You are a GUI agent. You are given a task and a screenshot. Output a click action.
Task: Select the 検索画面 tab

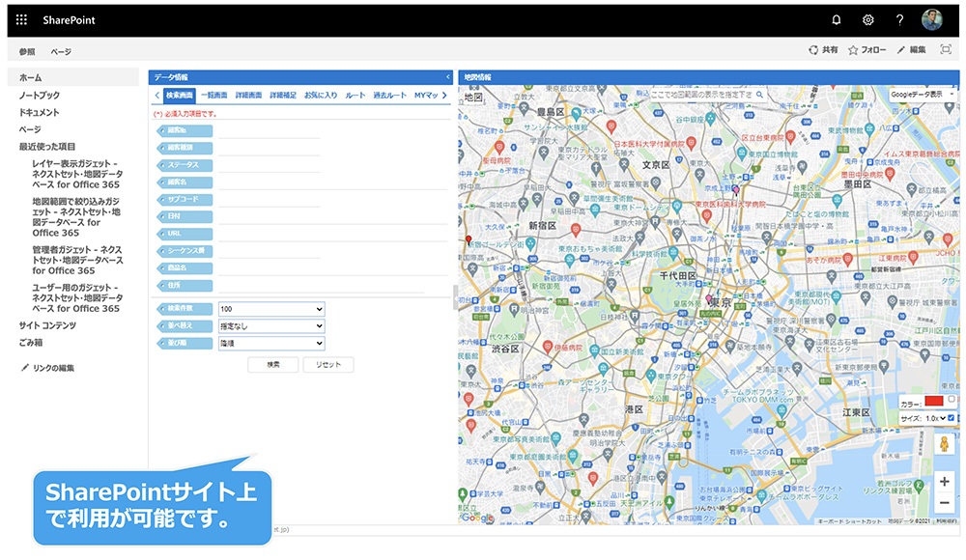pyautogui.click(x=180, y=95)
